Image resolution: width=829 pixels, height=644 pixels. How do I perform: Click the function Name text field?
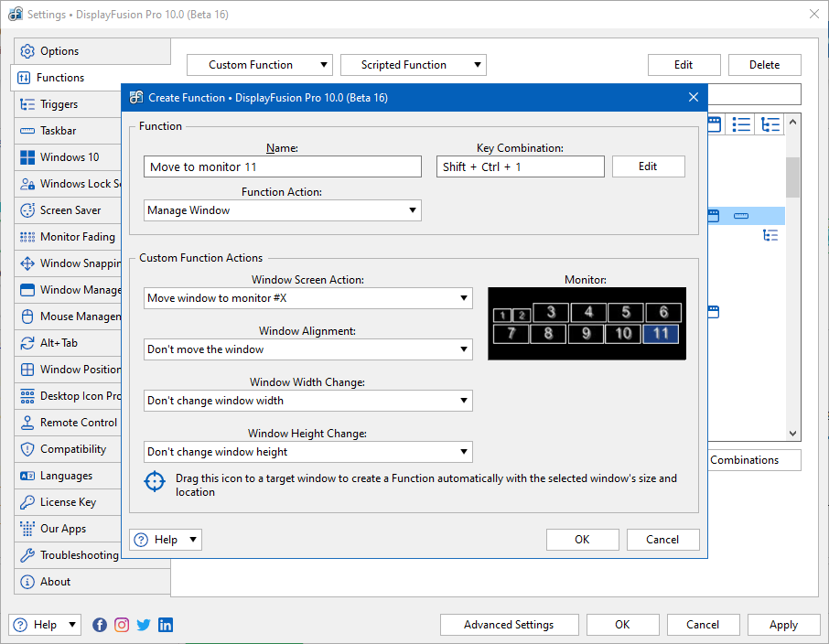click(x=283, y=166)
